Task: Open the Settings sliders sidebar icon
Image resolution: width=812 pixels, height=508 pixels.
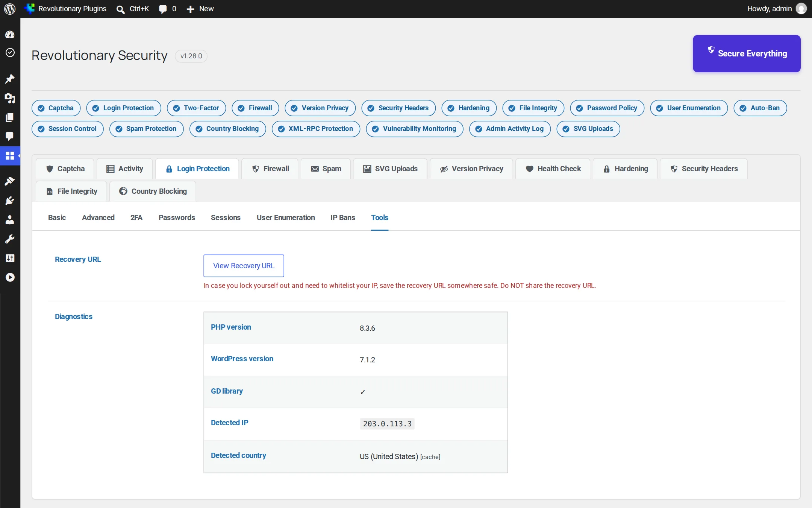Action: [10, 258]
